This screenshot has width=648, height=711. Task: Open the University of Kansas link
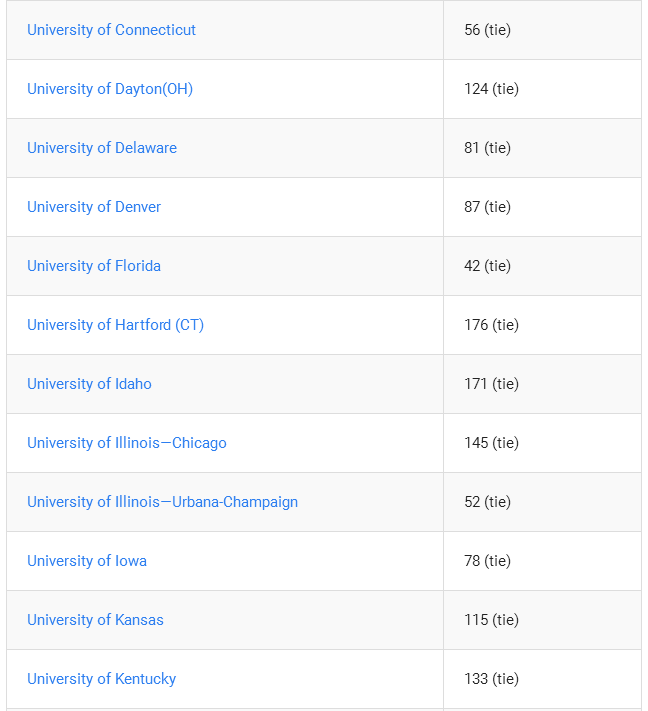click(x=95, y=619)
